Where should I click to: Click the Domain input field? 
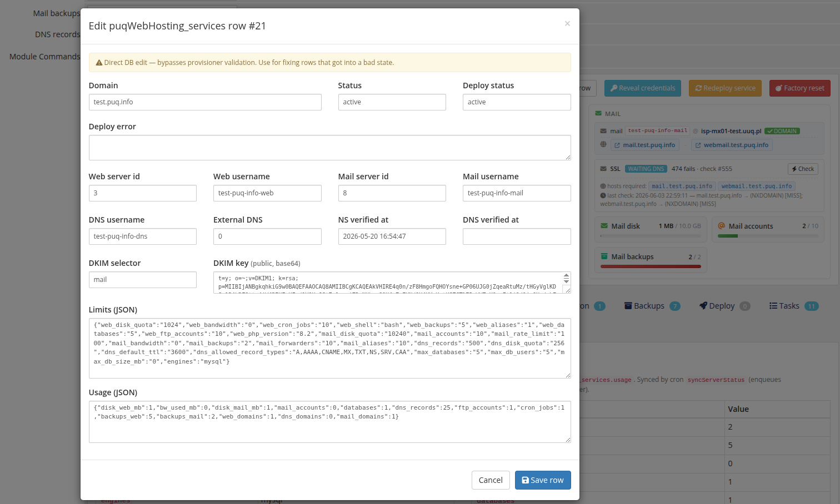click(205, 102)
